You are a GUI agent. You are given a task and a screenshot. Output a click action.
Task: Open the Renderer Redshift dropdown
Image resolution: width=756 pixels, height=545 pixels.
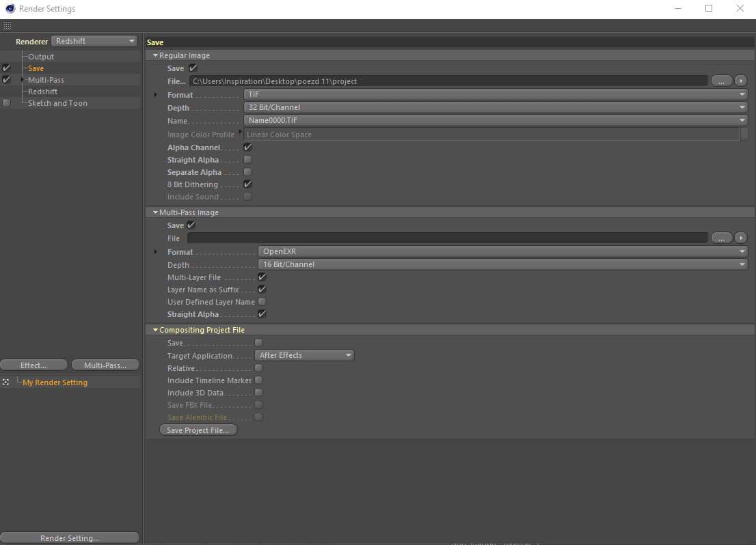point(95,41)
